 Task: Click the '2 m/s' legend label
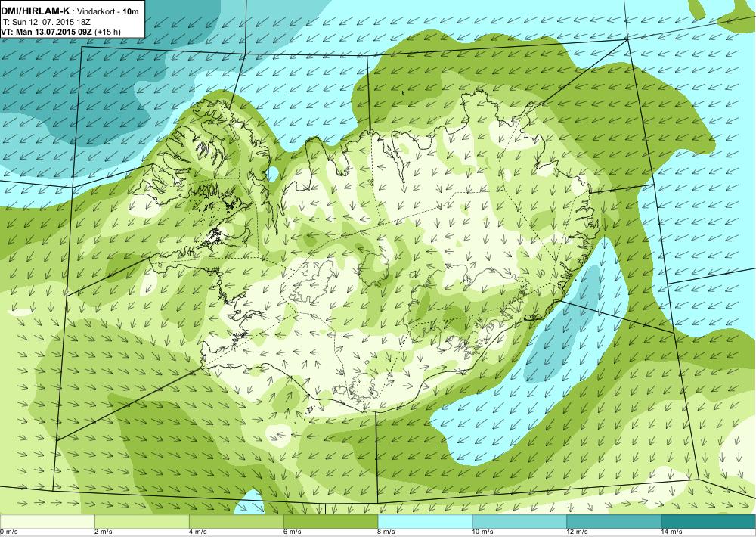click(104, 532)
